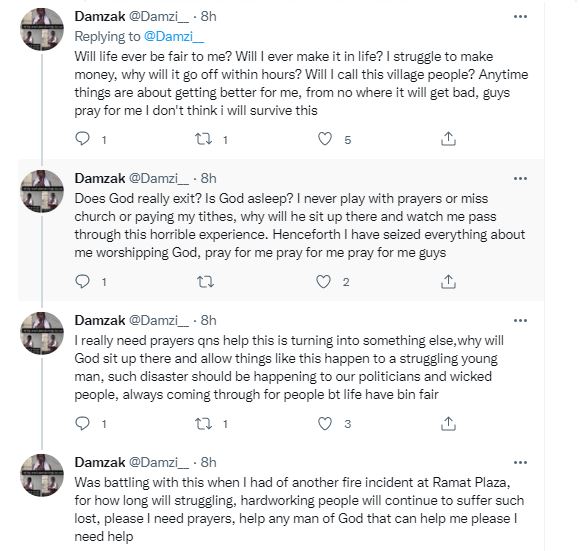This screenshot has width=579, height=551.
Task: Open the 8h timestamp on 'Does God' tweet
Action: click(x=208, y=178)
